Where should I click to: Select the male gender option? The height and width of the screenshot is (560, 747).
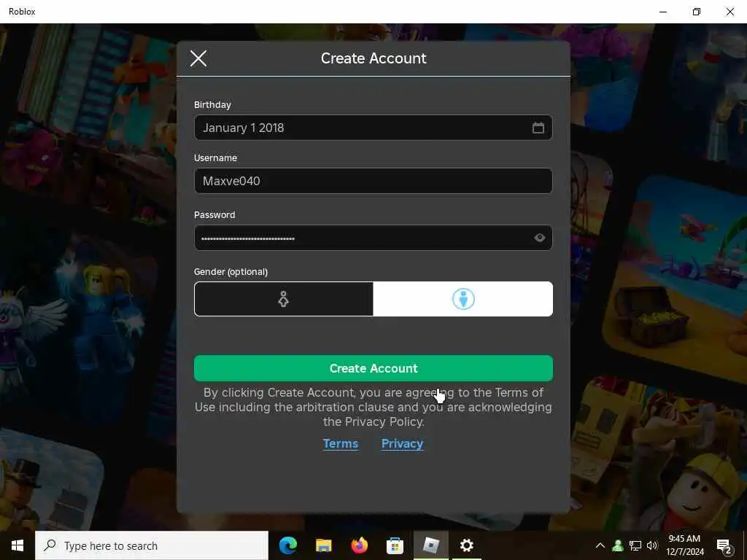[463, 299]
